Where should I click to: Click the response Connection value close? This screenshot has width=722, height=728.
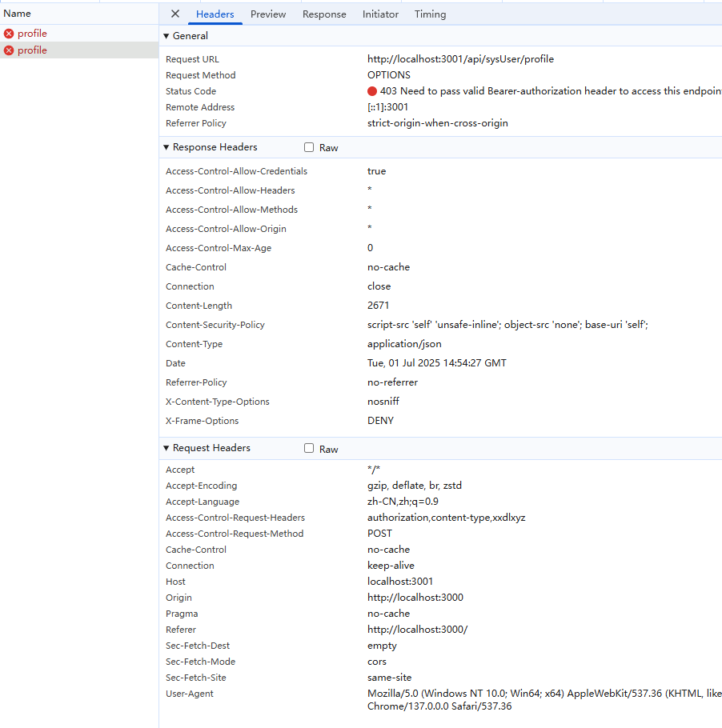379,286
